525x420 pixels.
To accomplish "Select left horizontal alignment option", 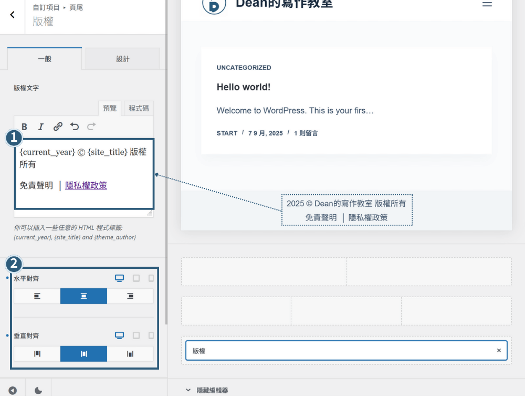I will tap(37, 296).
